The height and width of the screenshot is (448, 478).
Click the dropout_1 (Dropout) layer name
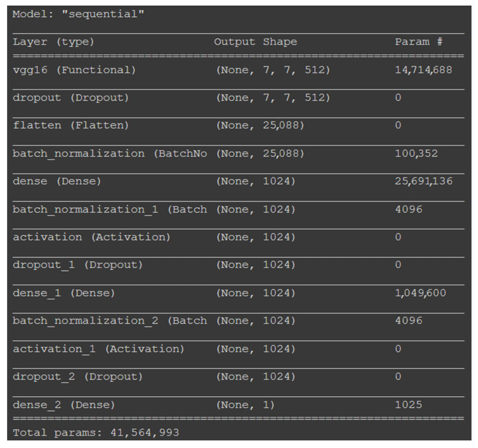[78, 265]
